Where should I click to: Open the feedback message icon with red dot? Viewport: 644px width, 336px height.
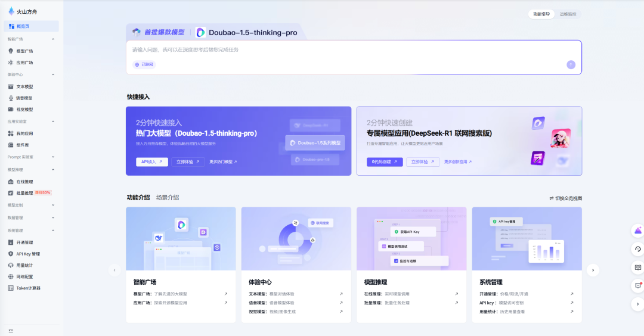(638, 285)
